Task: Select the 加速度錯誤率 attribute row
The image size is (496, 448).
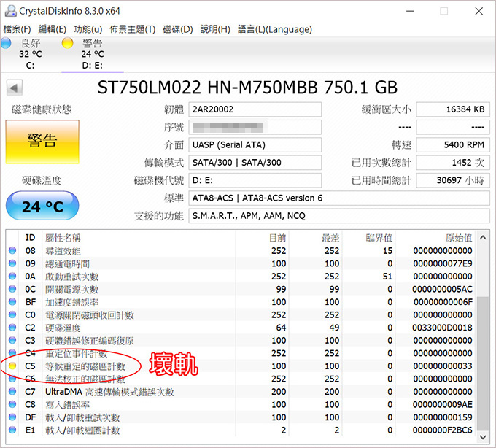Action: (x=241, y=302)
